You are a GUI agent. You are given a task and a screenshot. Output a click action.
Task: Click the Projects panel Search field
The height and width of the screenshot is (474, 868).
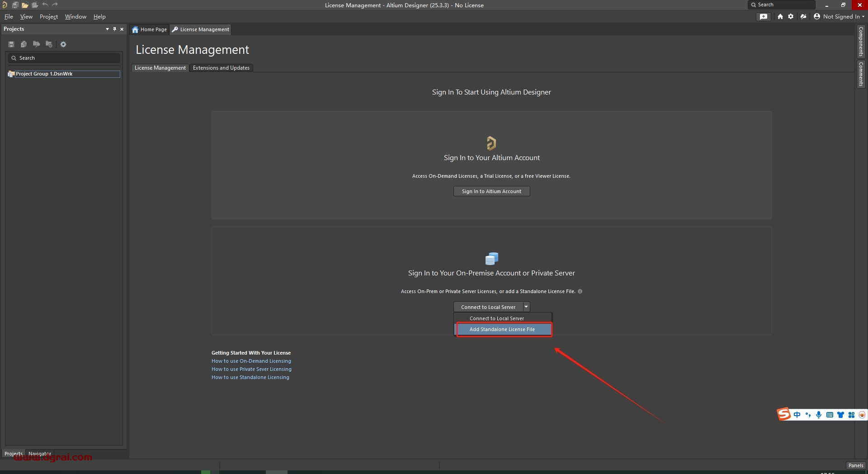[64, 58]
